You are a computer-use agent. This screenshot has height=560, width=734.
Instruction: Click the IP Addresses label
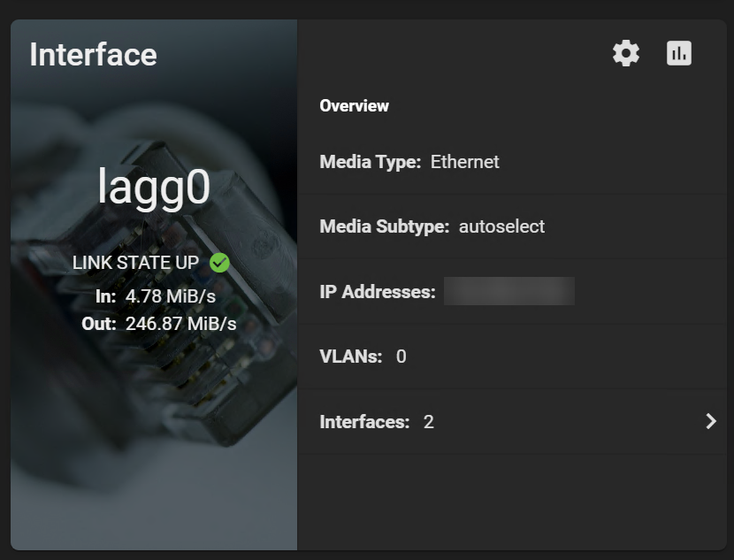378,292
